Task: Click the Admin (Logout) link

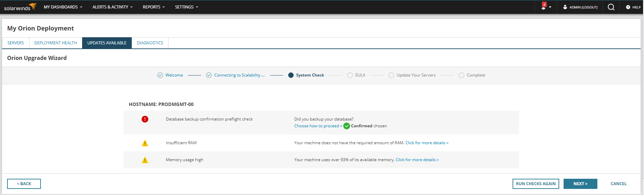Action: 583,7
